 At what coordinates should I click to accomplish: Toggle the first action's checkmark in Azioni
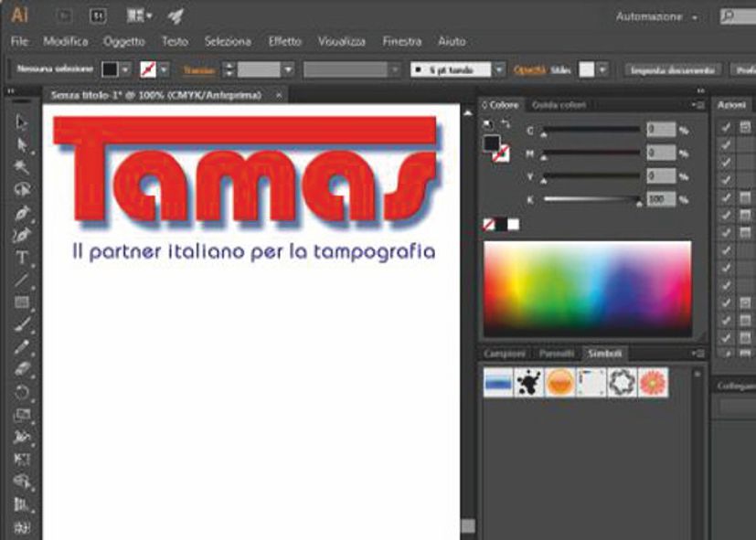726,127
